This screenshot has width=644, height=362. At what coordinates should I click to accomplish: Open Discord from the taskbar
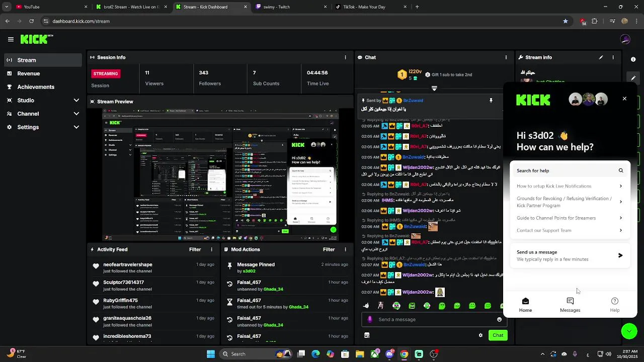coord(389,354)
